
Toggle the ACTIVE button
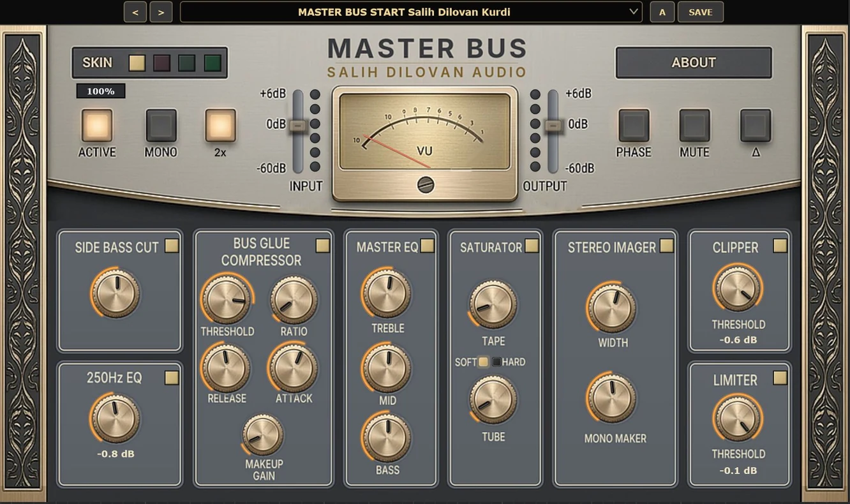97,126
